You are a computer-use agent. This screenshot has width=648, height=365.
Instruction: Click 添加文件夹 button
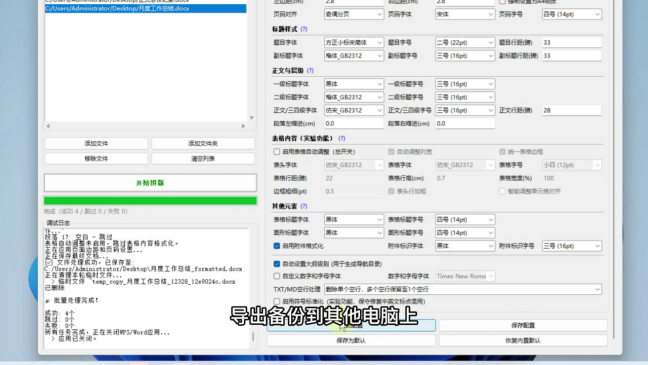[x=203, y=143]
